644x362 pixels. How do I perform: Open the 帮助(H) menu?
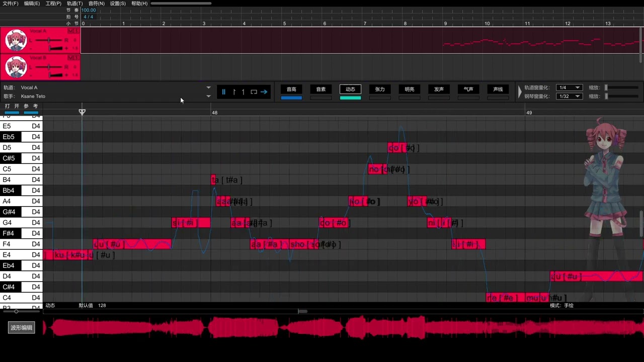pos(139,4)
